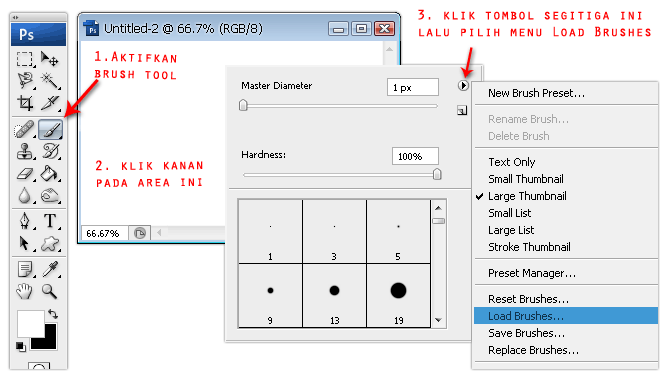Select the History Brush tool

coord(51,152)
